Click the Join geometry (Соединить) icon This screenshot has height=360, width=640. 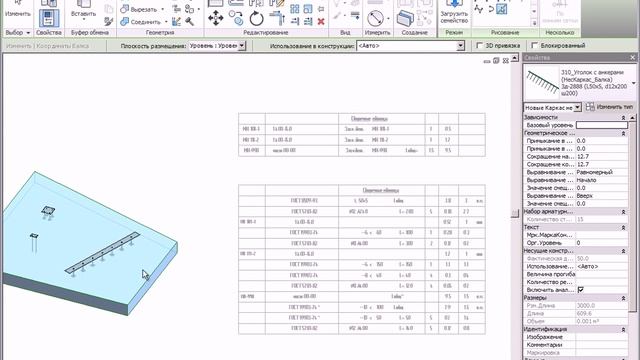coord(125,22)
